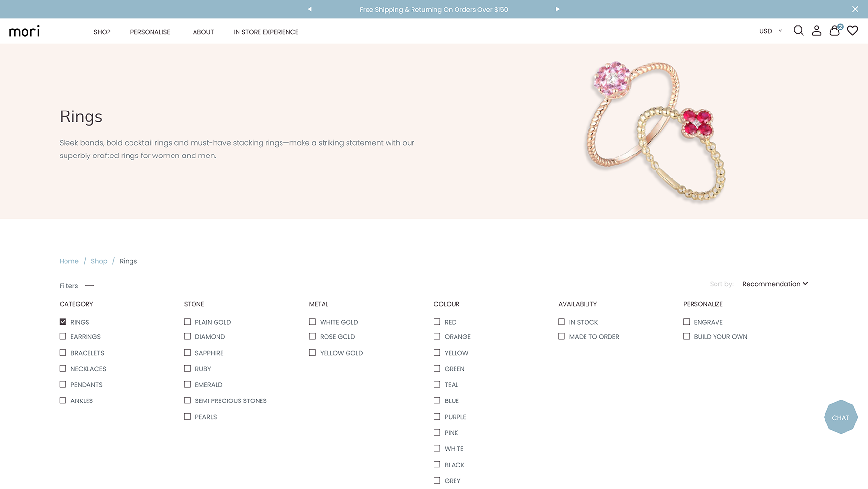Screen dimensions: 868x489
Task: Show previous announcement with left arrow
Action: [310, 9]
